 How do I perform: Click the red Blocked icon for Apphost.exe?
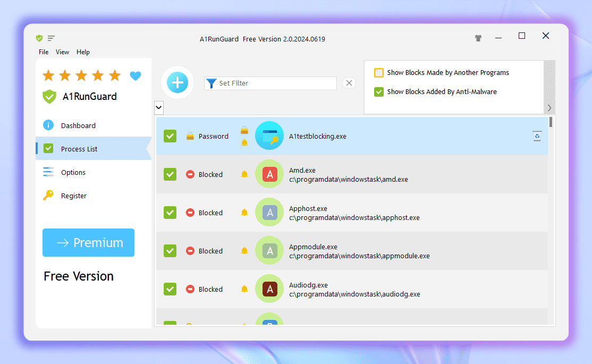(x=190, y=213)
